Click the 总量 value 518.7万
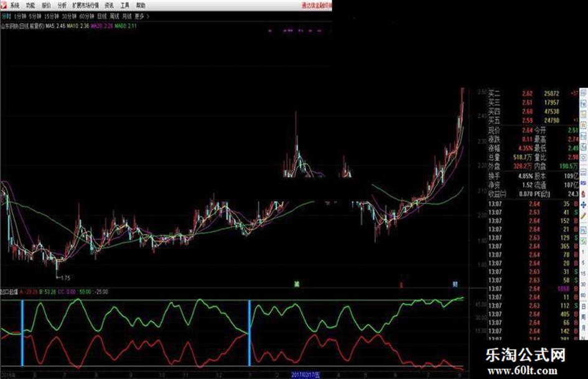Image resolution: width=588 pixels, height=379 pixels. 523,157
